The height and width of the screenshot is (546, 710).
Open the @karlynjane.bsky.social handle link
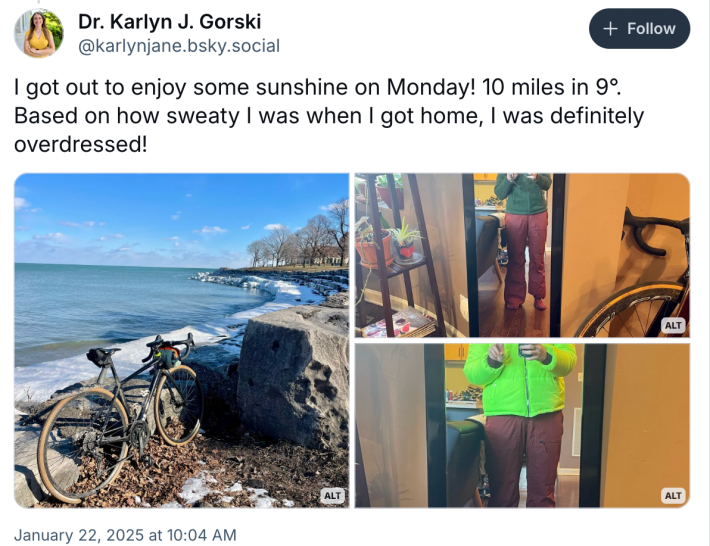(x=179, y=46)
